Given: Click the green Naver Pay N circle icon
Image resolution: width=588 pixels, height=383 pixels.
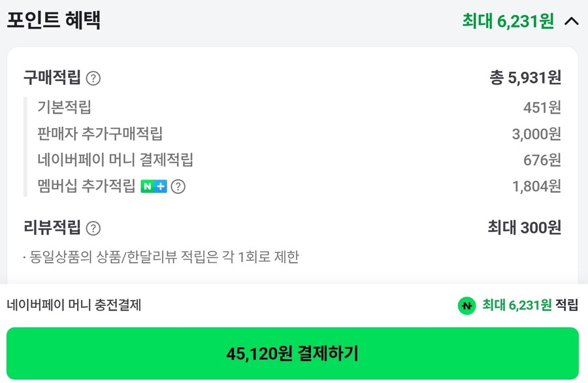Looking at the screenshot, I should (465, 304).
